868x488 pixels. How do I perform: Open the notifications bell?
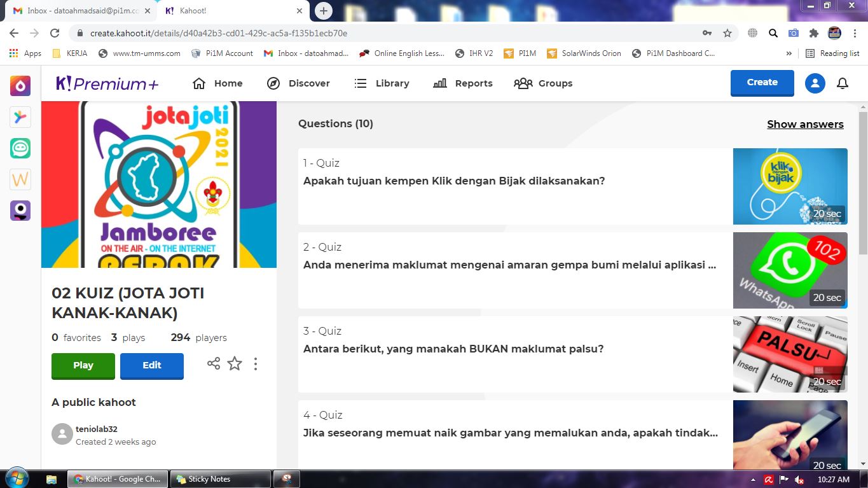[843, 83]
